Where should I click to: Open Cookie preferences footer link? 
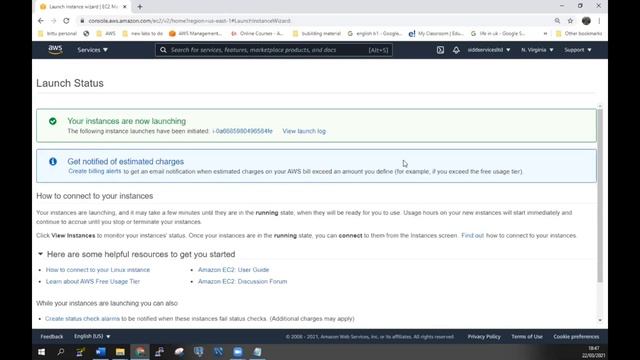tap(576, 336)
